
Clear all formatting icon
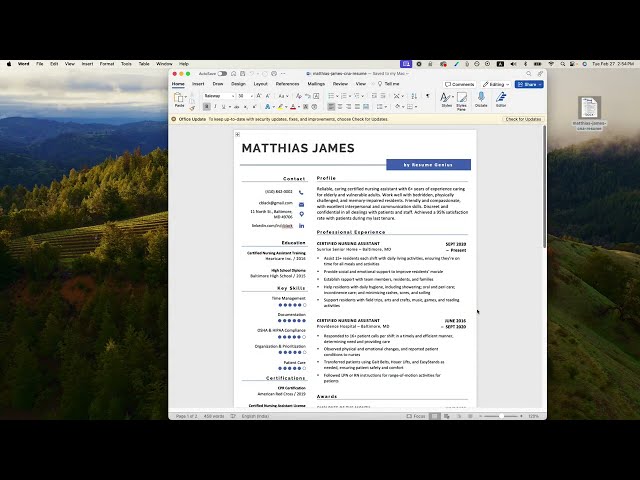[x=299, y=96]
